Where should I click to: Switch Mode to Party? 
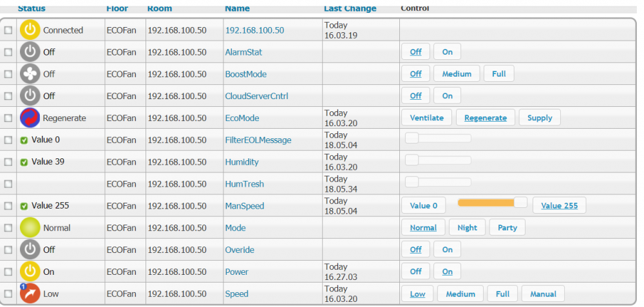tap(507, 228)
